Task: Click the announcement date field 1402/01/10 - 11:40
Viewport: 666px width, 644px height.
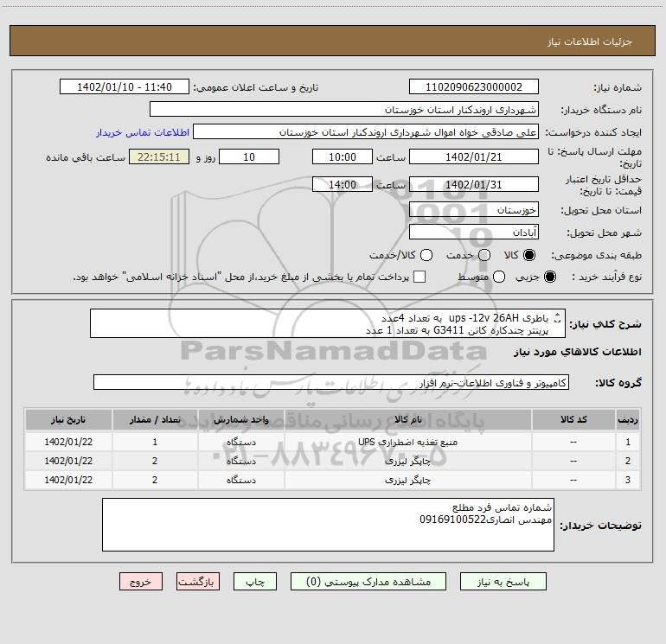Action: [x=125, y=87]
